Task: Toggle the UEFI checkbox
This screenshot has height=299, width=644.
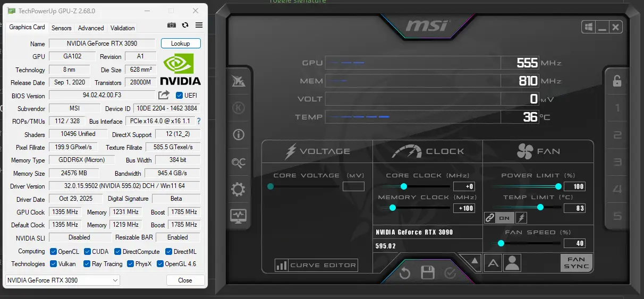Action: (179, 96)
